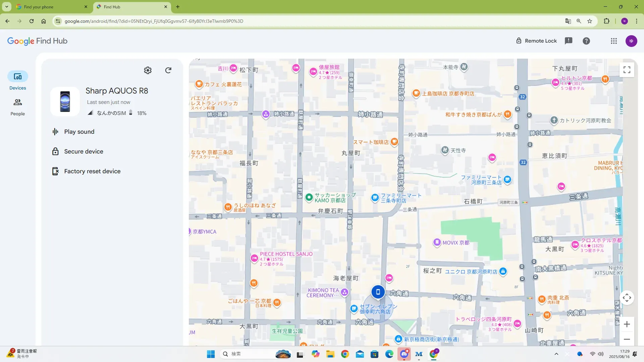Open send feedback icon
This screenshot has height=362, width=644.
[x=569, y=41]
